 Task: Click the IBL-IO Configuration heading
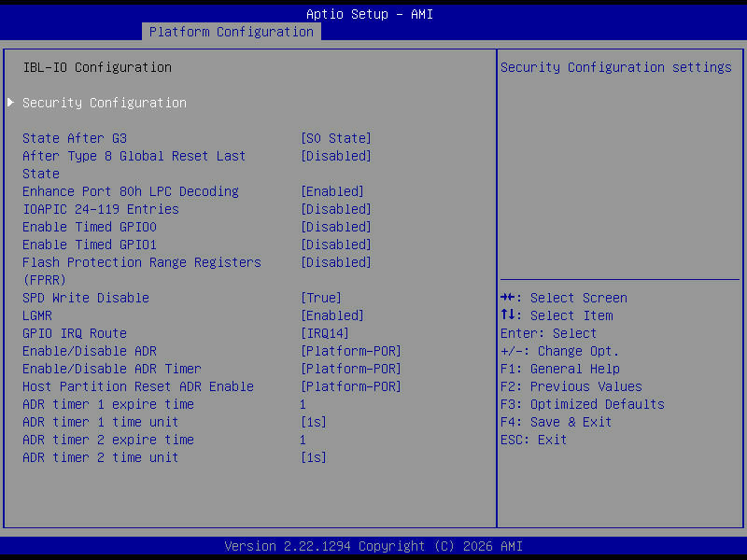point(97,67)
